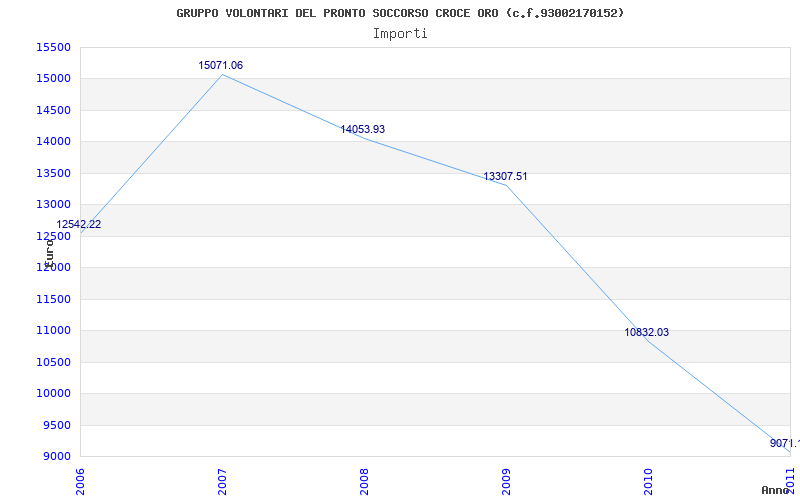Click the 11500 y-axis value

[x=53, y=299]
